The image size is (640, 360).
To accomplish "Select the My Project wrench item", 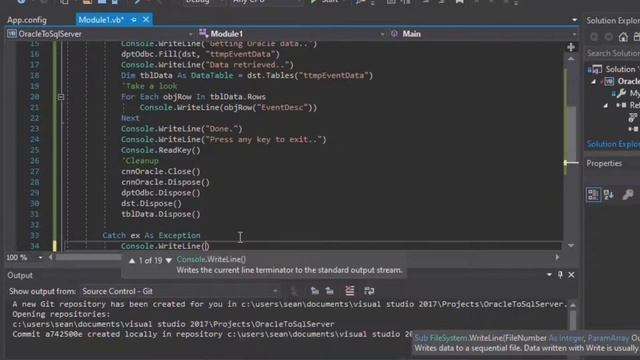I will tap(626, 93).
